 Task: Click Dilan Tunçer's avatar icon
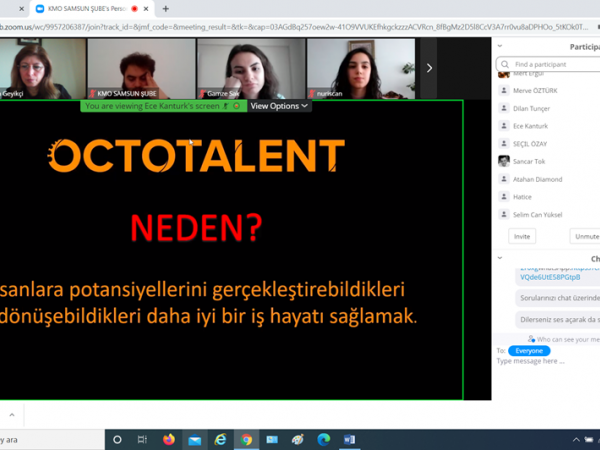(504, 108)
